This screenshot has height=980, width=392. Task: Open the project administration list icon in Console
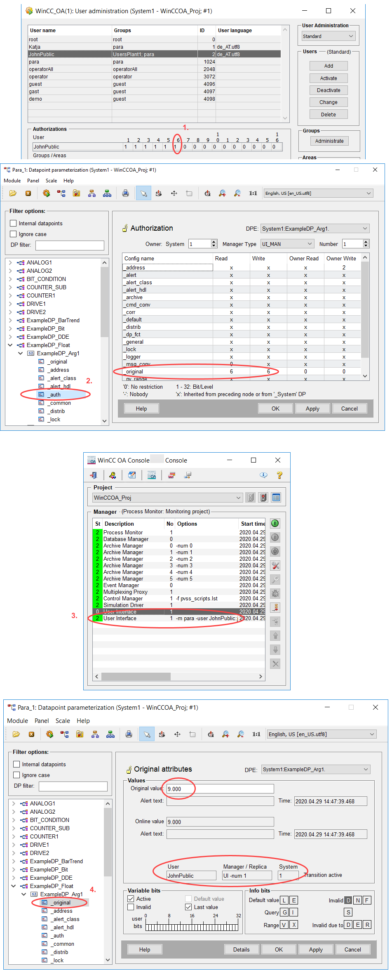point(276,498)
